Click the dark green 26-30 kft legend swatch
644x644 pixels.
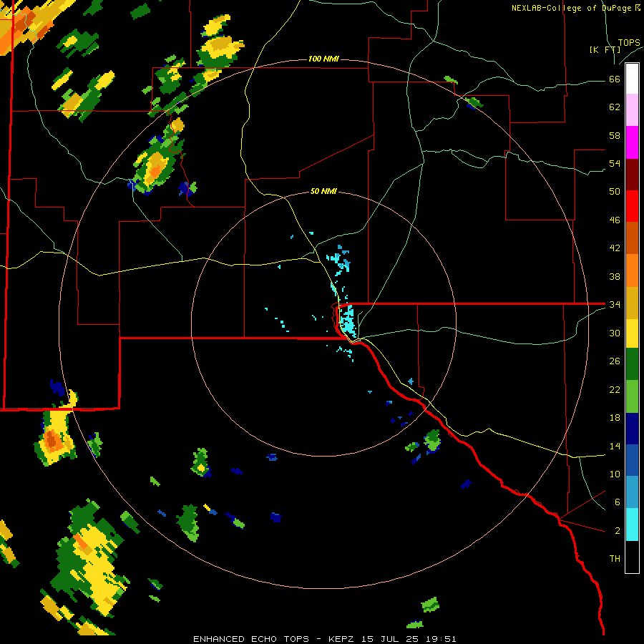point(632,364)
